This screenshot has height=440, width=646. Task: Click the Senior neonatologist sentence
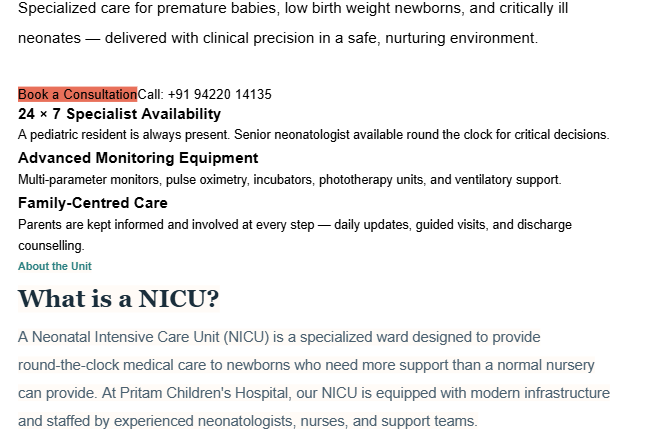421,135
